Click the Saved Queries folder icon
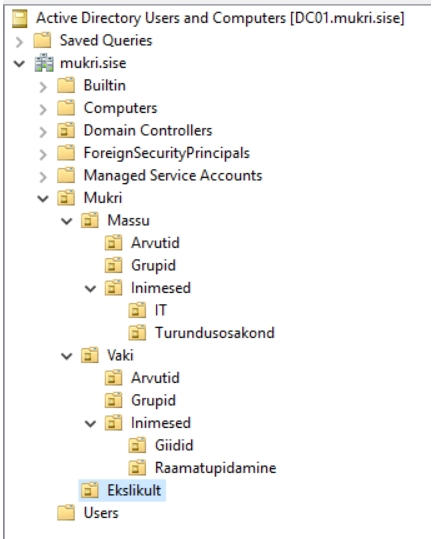This screenshot has height=539, width=434. pos(42,41)
